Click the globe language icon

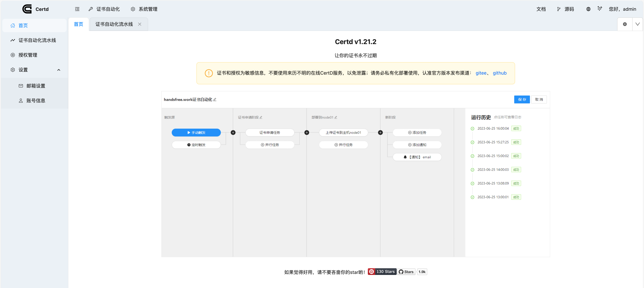(x=588, y=9)
